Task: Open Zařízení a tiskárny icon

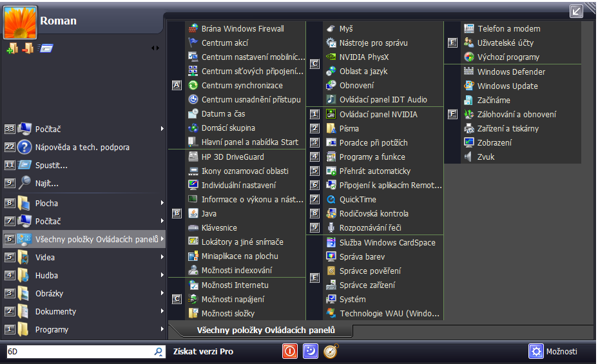Action: (x=468, y=128)
